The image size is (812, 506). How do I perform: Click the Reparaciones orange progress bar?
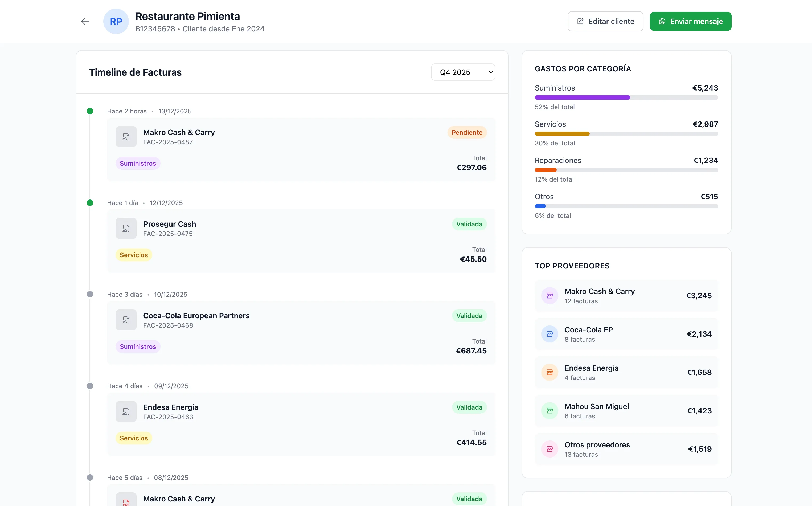[545, 170]
